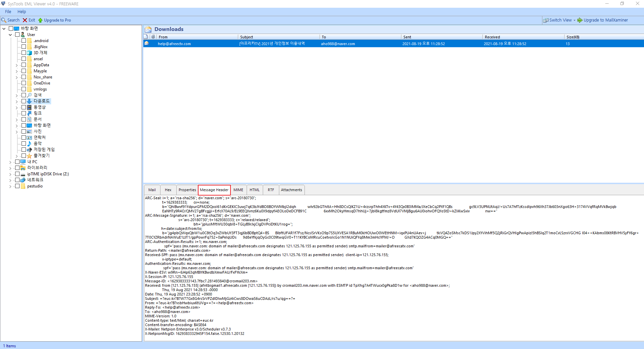Screen dimensions: 644x349
Task: Click the 저장된 게임 saved games icon
Action: click(x=29, y=150)
